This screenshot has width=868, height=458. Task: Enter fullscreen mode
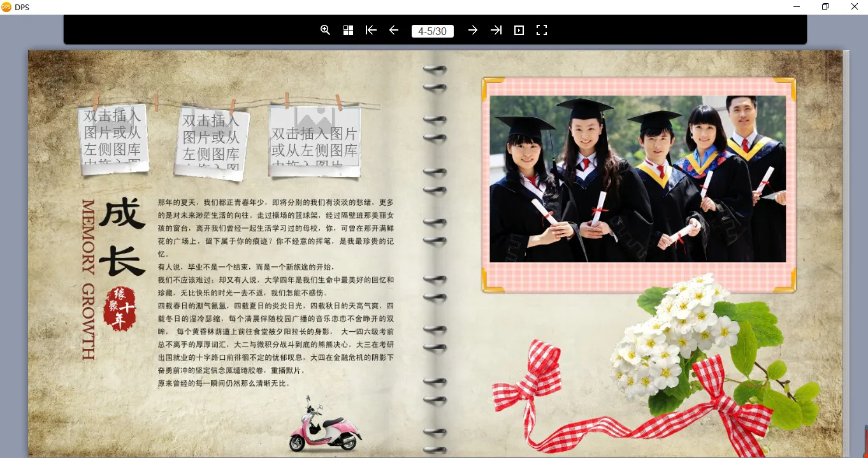click(542, 30)
